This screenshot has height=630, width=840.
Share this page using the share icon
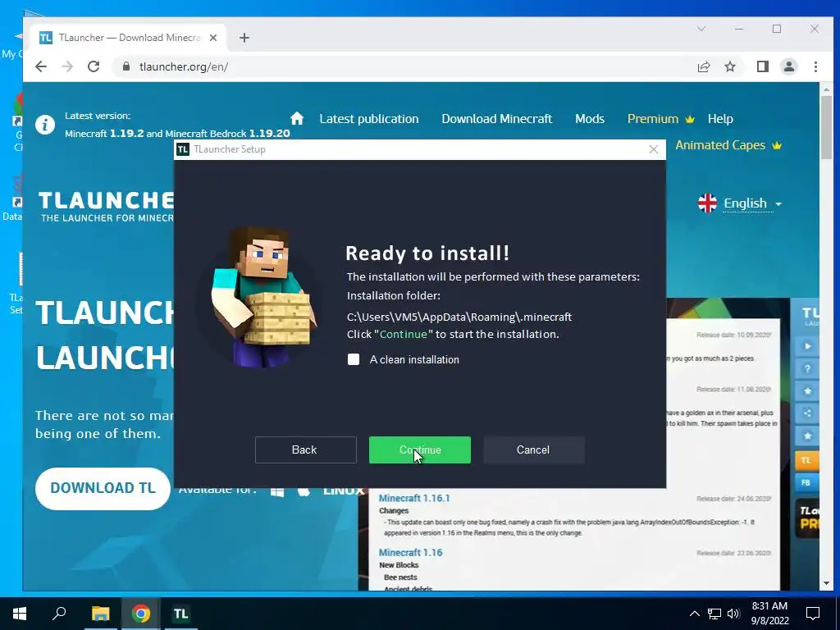[703, 66]
